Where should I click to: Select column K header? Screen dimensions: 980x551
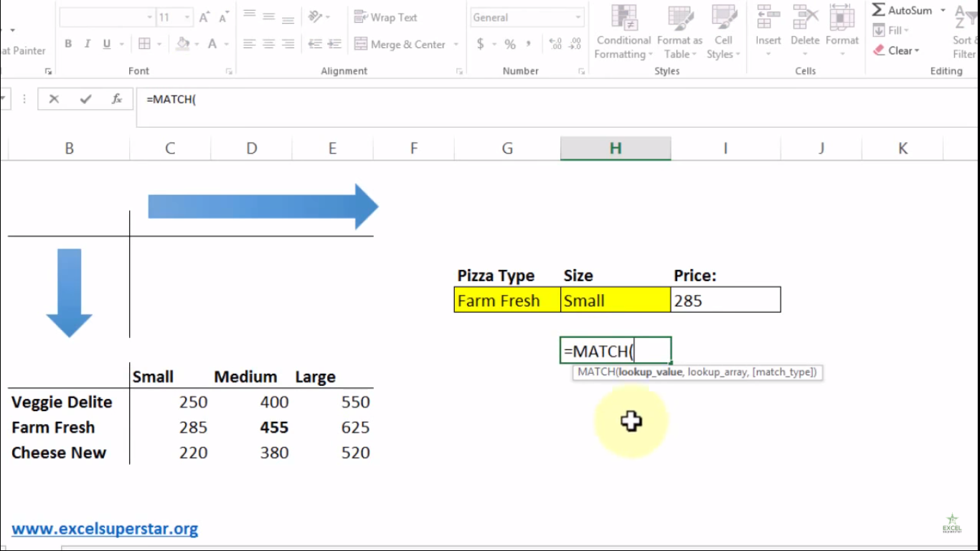903,148
